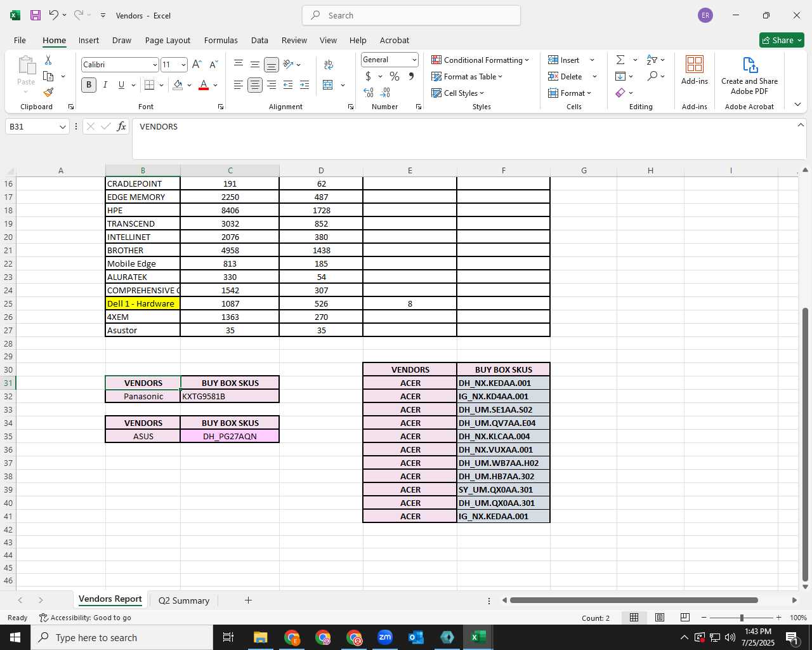Open the font size dropdown
Image resolution: width=812 pixels, height=650 pixels.
coord(183,65)
